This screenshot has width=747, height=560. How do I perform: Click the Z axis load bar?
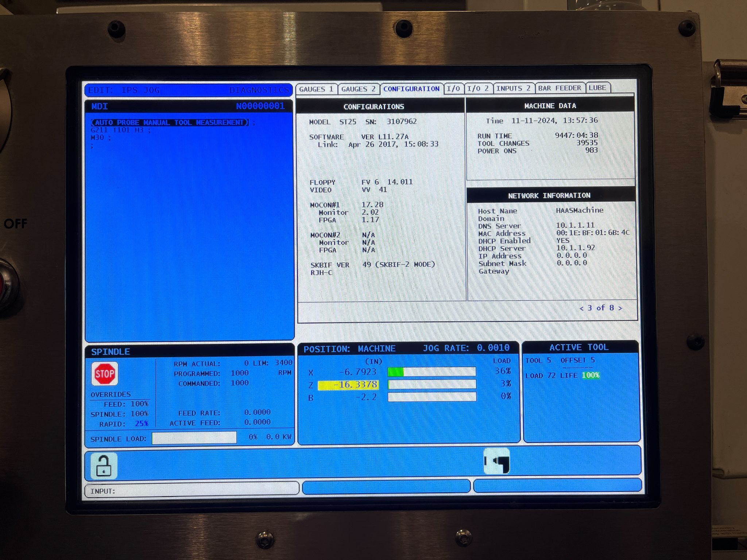click(x=432, y=384)
